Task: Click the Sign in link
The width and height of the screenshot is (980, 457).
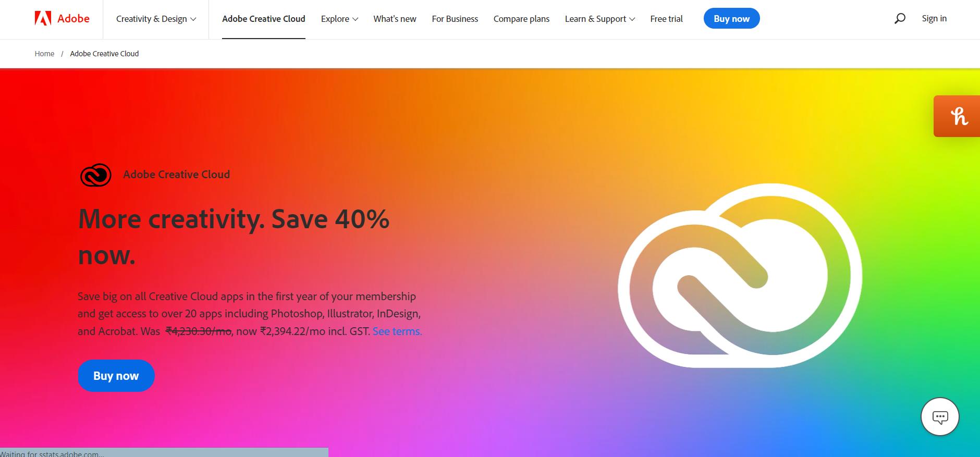Action: (x=934, y=18)
